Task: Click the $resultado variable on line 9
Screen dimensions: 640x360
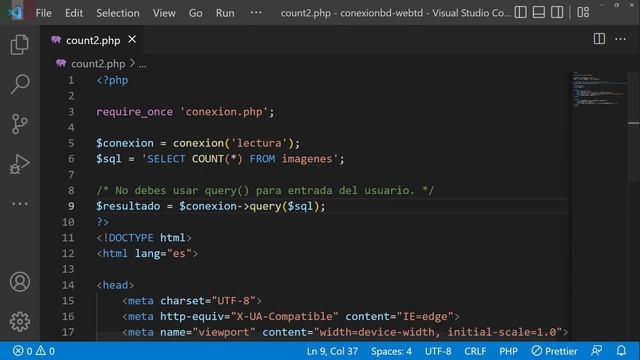Action: [128, 206]
